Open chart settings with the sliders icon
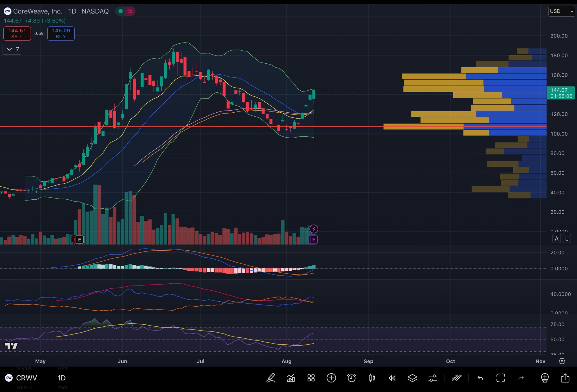 coord(433,378)
